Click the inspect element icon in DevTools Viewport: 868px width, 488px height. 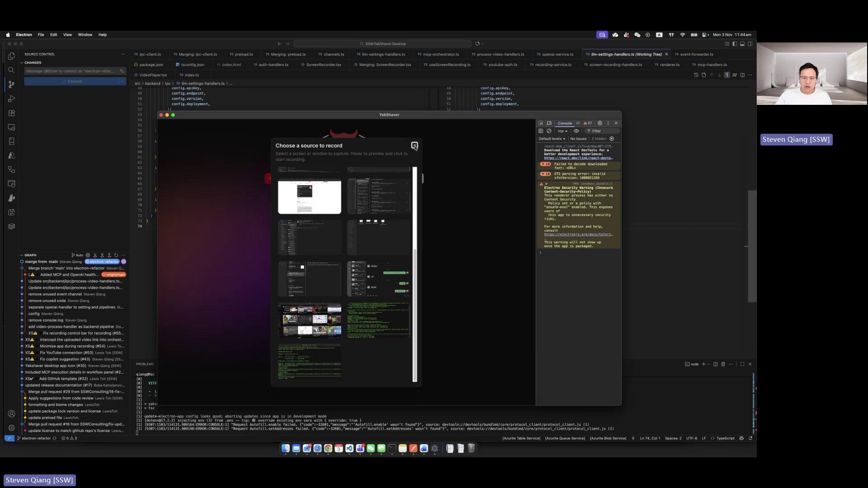pos(541,123)
